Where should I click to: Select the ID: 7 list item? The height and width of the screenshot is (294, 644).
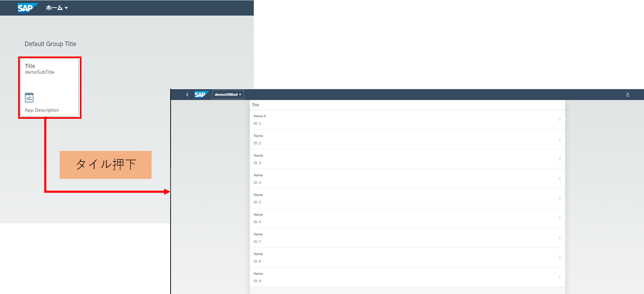click(x=407, y=238)
